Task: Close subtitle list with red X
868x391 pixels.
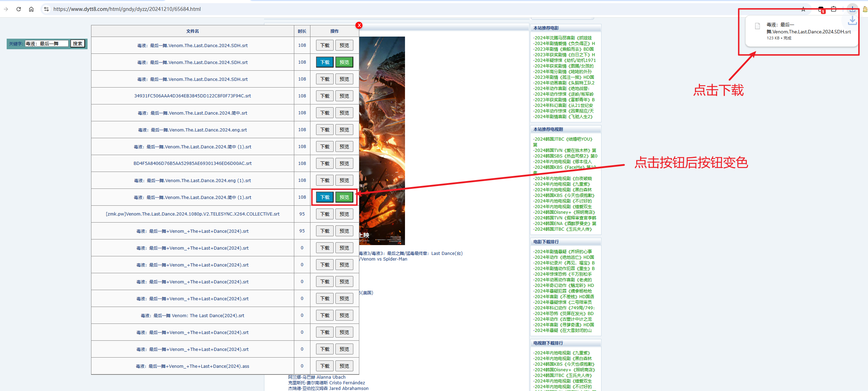Action: pos(359,25)
